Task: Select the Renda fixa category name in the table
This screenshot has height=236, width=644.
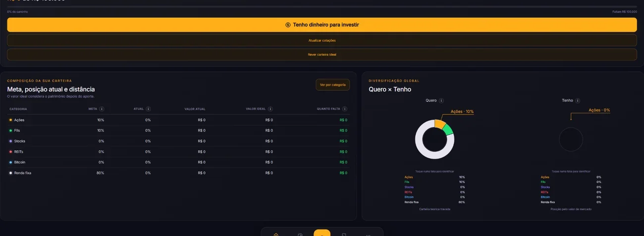Action: tap(23, 173)
